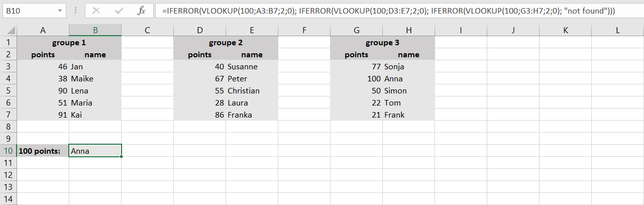Image resolution: width=644 pixels, height=205 pixels.
Task: Click the three-dot formula bar resize handle
Action: tap(75, 11)
